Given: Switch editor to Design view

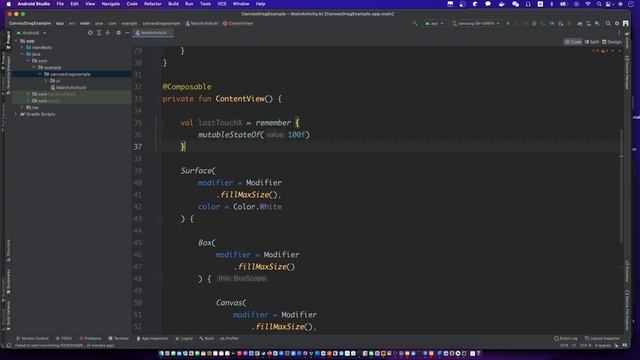Looking at the screenshot, I should tap(612, 42).
